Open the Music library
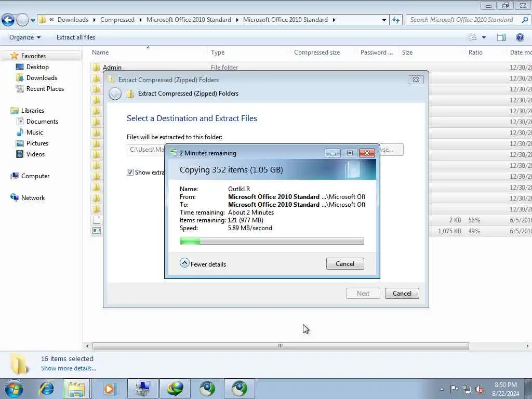Viewport: 532px width, 399px height. pyautogui.click(x=35, y=132)
